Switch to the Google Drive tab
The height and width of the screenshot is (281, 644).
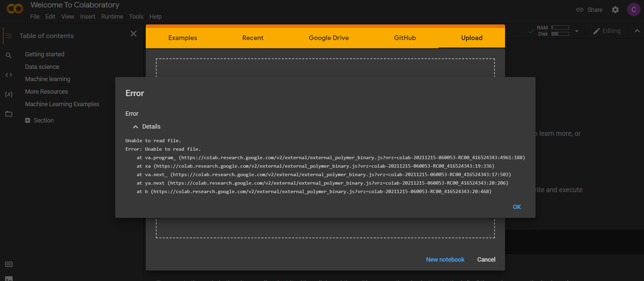coord(329,38)
